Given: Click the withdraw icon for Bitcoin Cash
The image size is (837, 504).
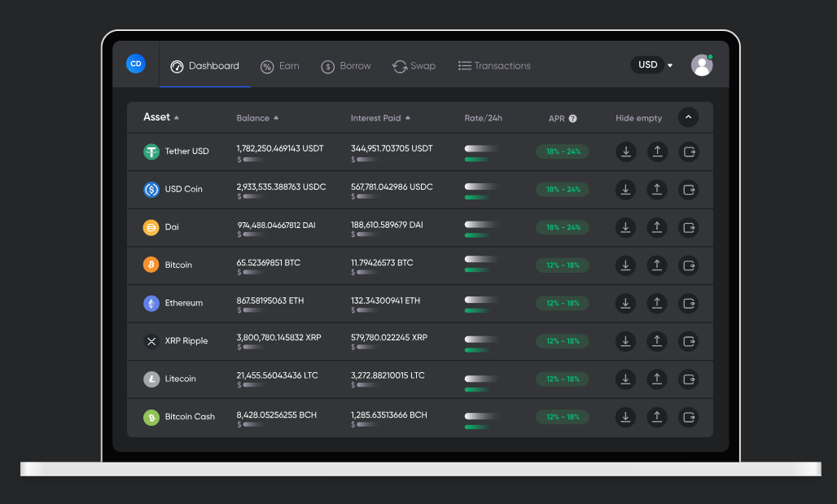Looking at the screenshot, I should click(657, 417).
